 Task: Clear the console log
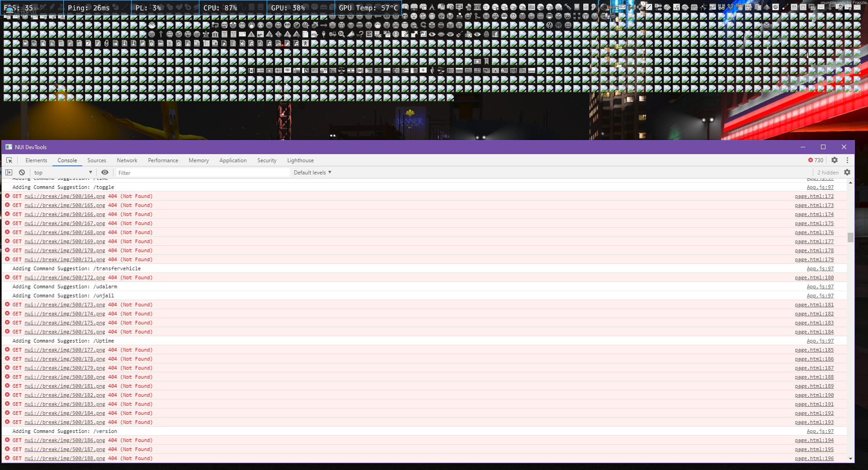pyautogui.click(x=22, y=172)
